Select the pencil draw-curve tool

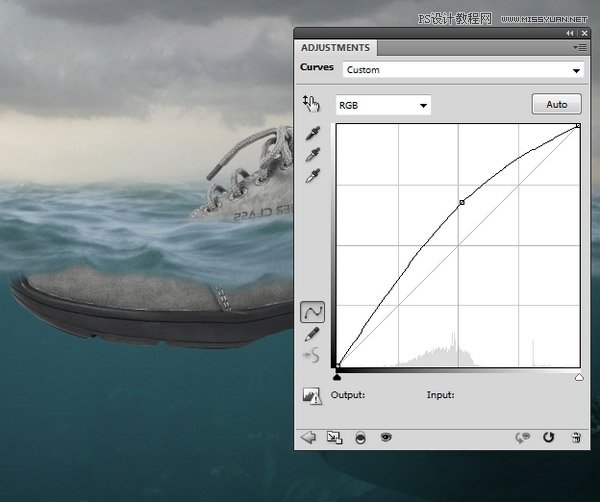coord(312,335)
